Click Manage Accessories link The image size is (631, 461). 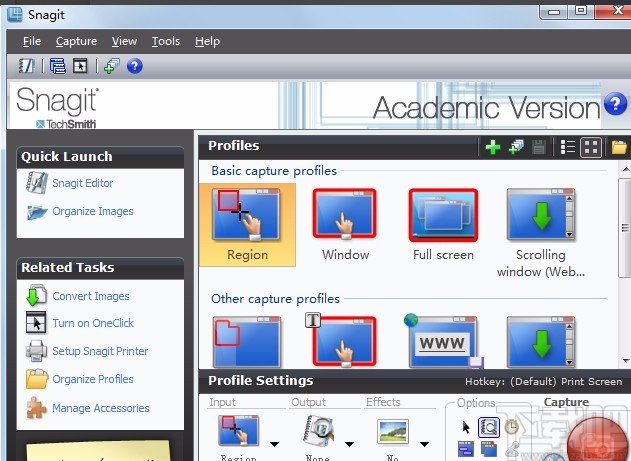101,408
